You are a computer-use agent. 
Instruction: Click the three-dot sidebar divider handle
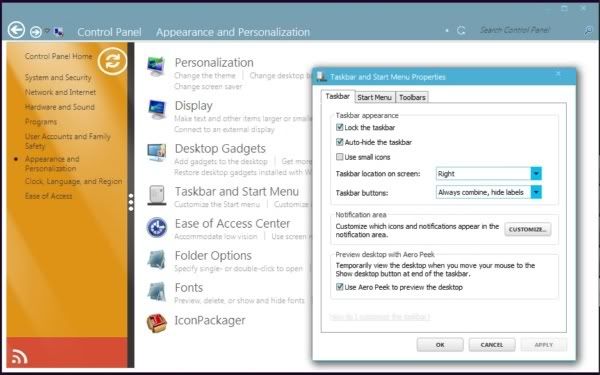(131, 202)
